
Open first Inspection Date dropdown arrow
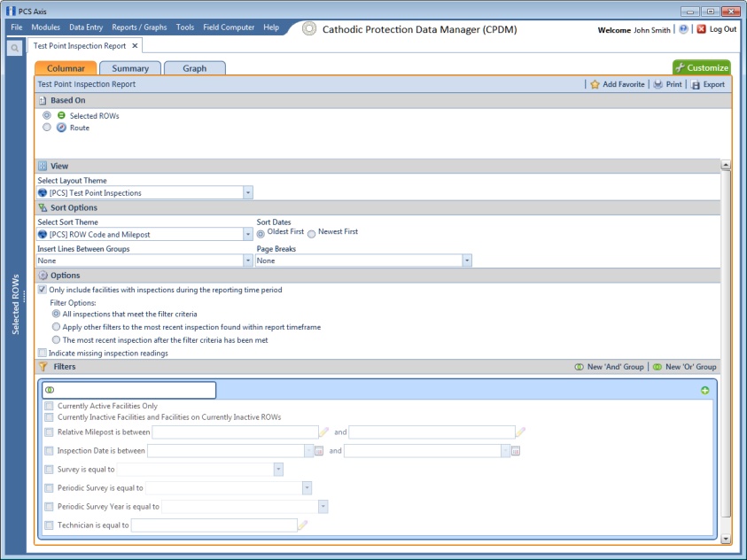click(308, 450)
